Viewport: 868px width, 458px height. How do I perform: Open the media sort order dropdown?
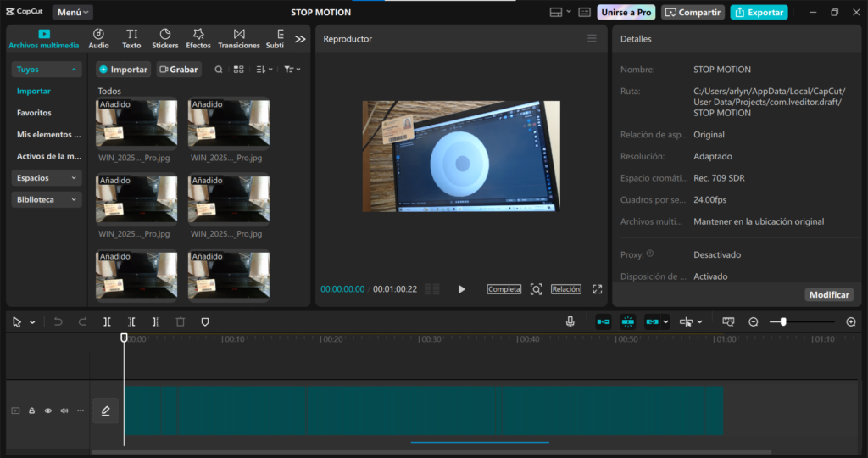pyautogui.click(x=264, y=70)
